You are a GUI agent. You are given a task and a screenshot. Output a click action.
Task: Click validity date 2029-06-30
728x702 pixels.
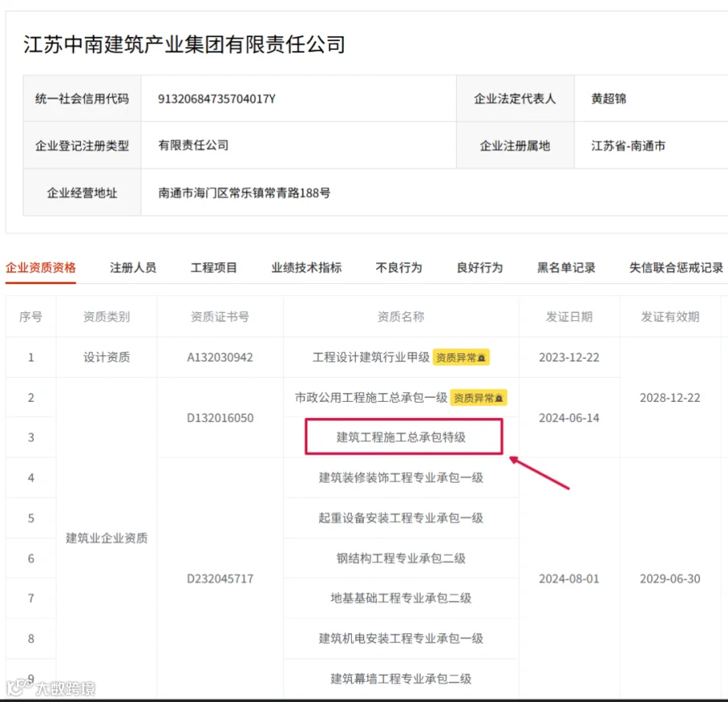coord(670,578)
